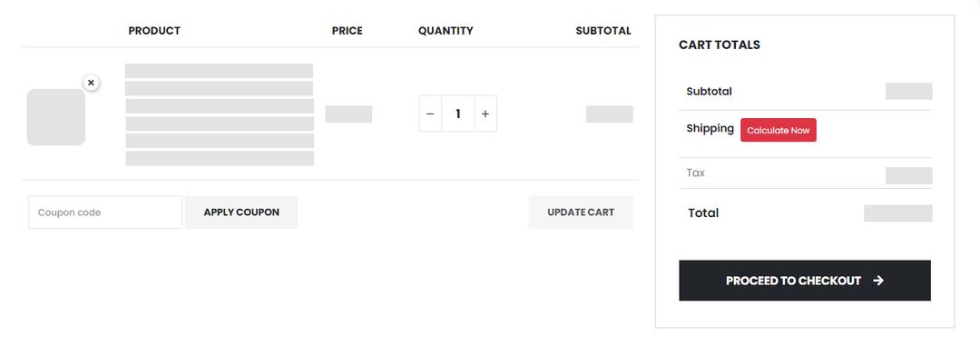Increase quantity with the plus button
The height and width of the screenshot is (346, 980).
[x=485, y=114]
